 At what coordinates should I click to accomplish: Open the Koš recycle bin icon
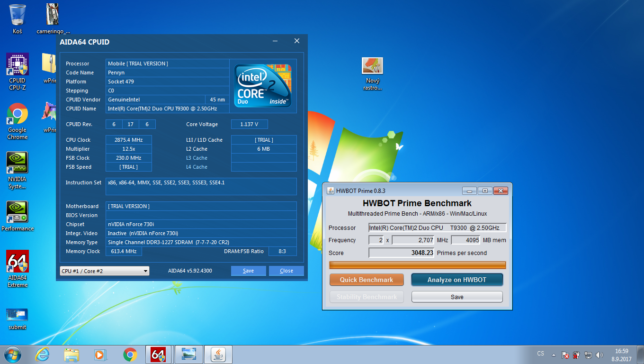point(18,18)
